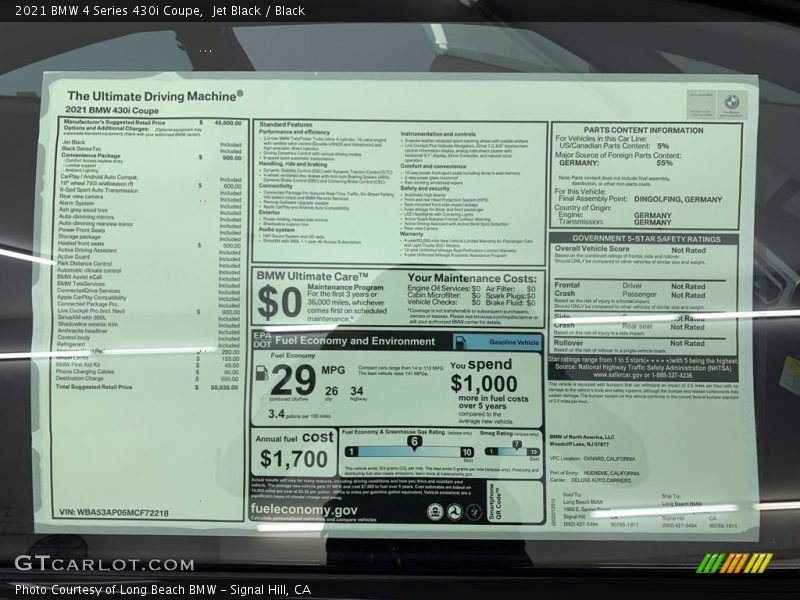This screenshot has width=800, height=600.
Task: Click the BMW roundel logo on the sticker
Action: click(x=732, y=102)
